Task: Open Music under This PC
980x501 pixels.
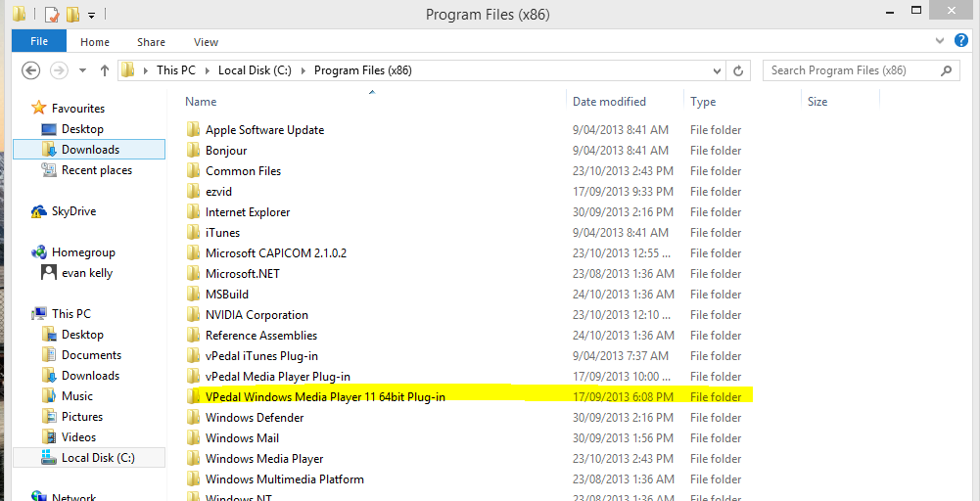Action: click(x=77, y=396)
